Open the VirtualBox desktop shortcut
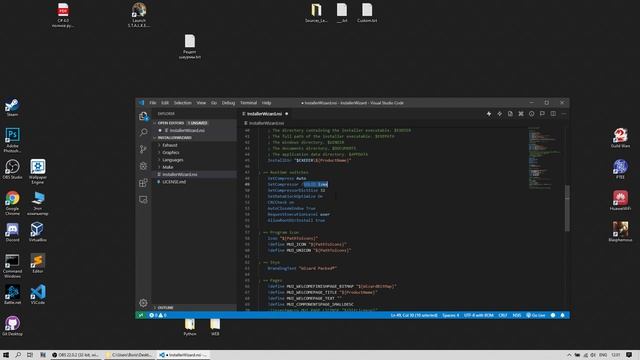Screen dimensions: 640x360 (38, 232)
